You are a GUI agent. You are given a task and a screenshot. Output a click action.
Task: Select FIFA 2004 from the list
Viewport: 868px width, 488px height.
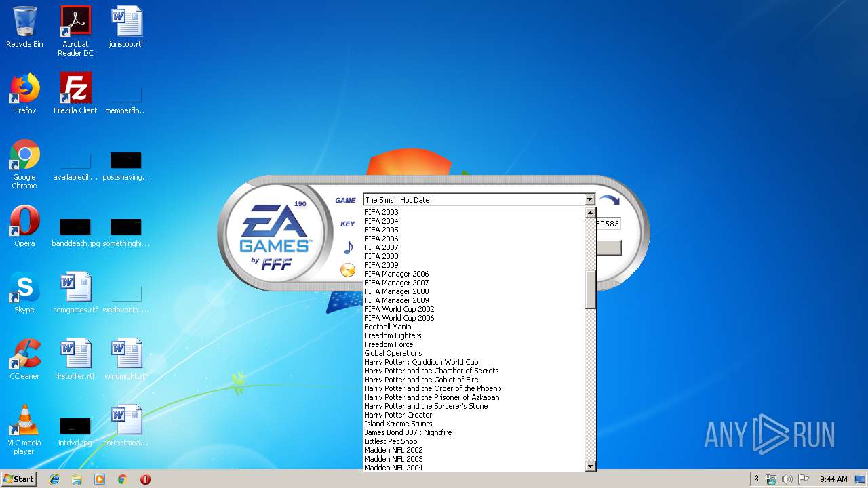click(473, 221)
